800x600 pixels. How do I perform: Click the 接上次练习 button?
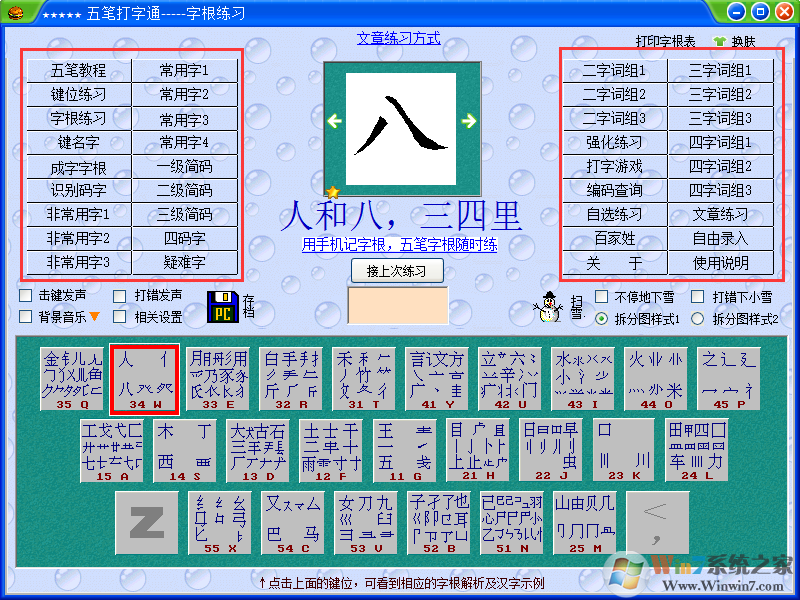[398, 270]
